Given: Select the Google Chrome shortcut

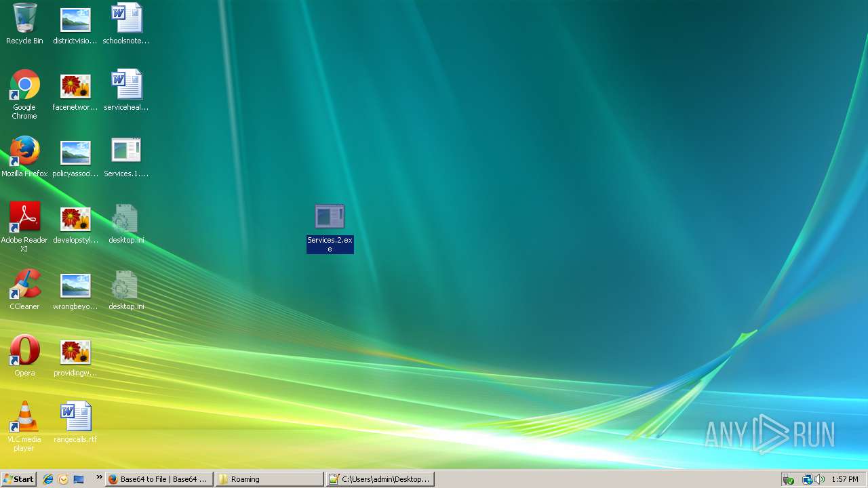Looking at the screenshot, I should (x=24, y=94).
